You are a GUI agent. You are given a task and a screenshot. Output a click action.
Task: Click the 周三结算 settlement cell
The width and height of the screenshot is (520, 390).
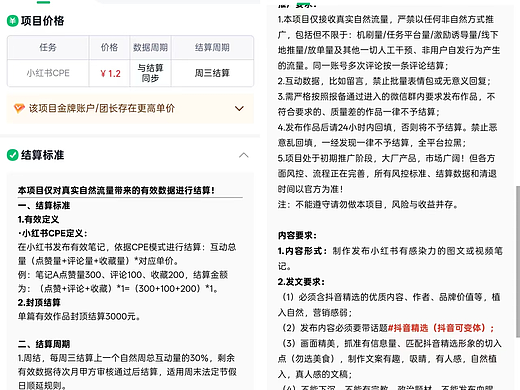[212, 73]
